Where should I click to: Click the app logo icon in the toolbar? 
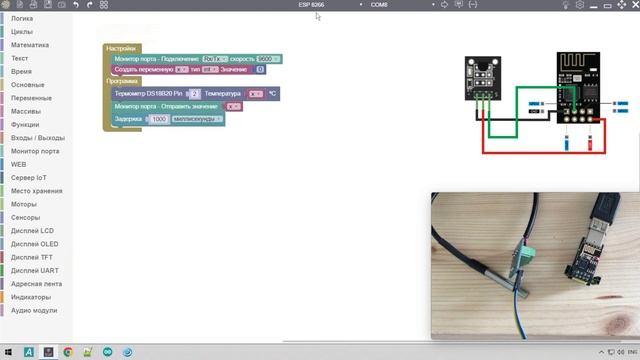[x=5, y=4]
